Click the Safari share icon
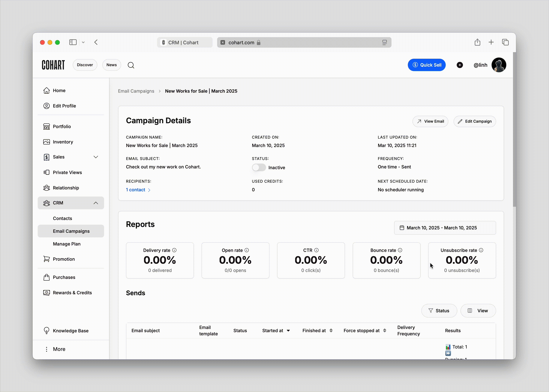This screenshot has width=549, height=392. point(477,42)
